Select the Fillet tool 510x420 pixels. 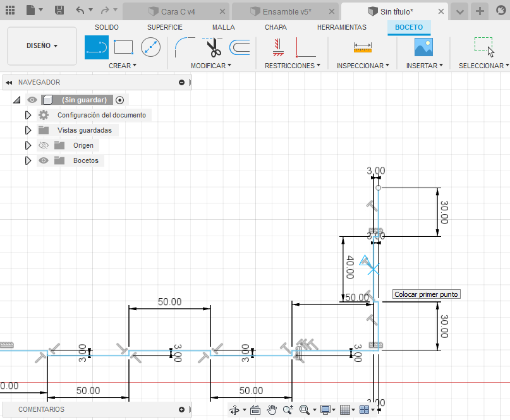pos(185,47)
